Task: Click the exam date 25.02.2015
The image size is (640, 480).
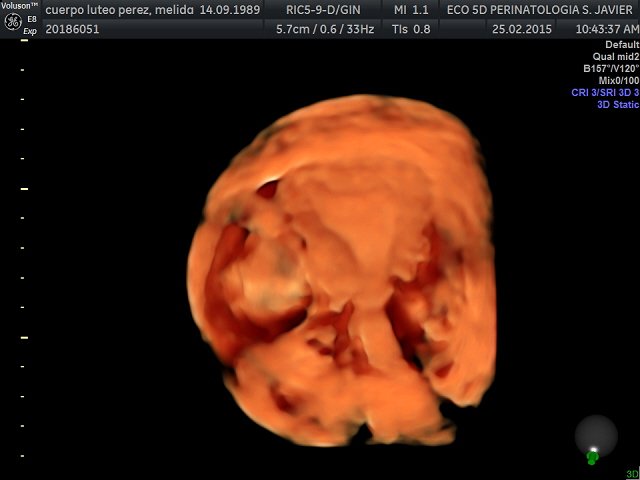Action: tap(522, 29)
